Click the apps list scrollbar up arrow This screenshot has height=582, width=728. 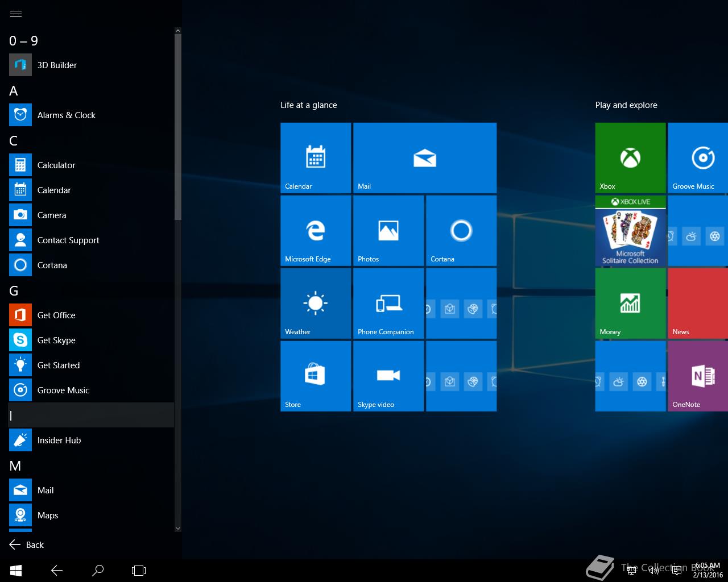point(178,31)
